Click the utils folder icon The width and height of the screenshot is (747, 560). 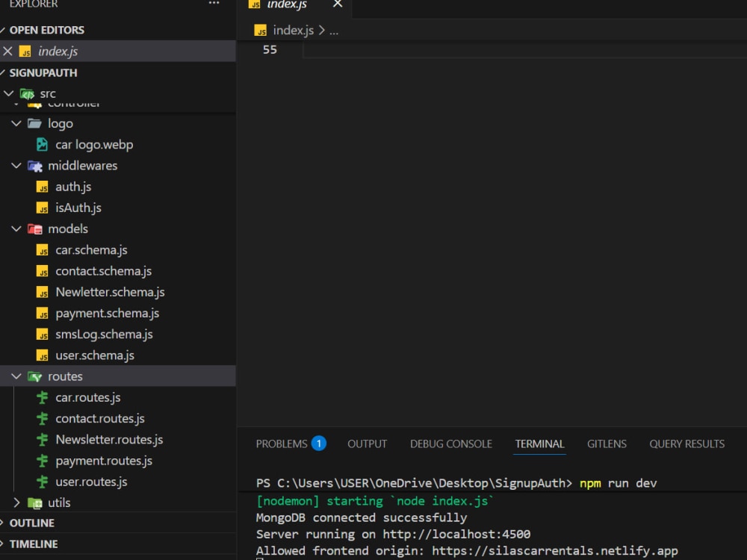tap(35, 503)
